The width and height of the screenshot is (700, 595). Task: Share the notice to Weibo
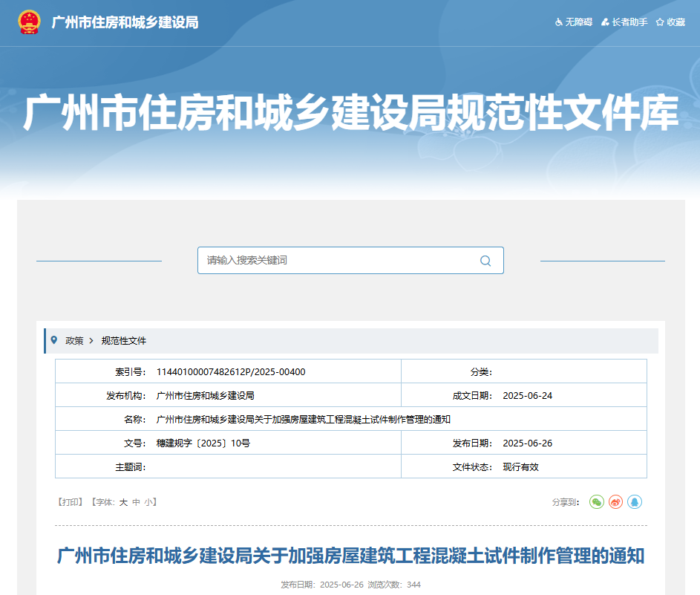click(615, 502)
